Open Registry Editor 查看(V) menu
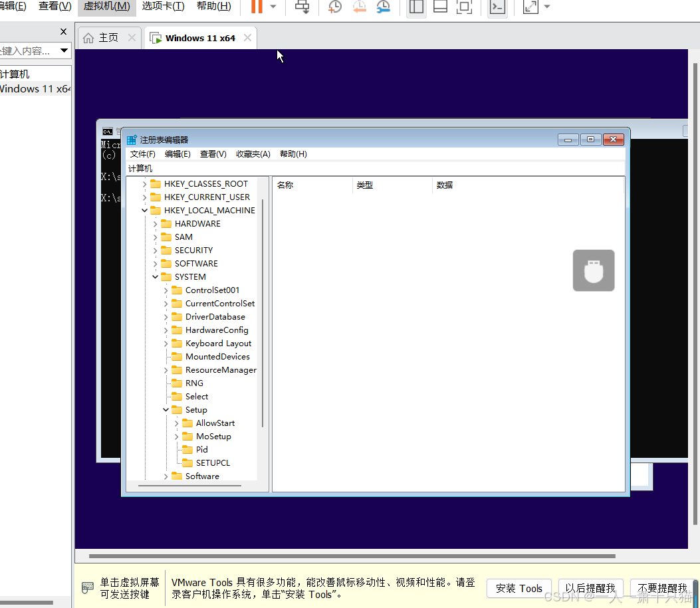700x608 pixels. 213,154
